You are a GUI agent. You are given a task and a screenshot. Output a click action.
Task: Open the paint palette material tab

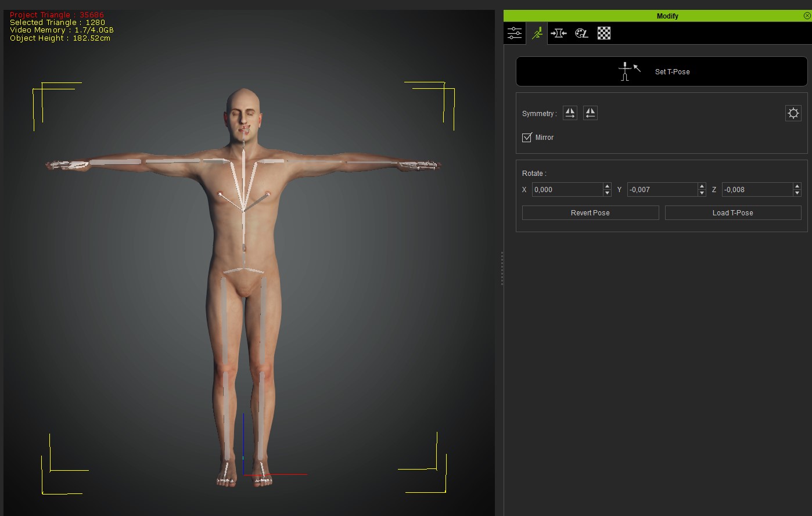[581, 34]
